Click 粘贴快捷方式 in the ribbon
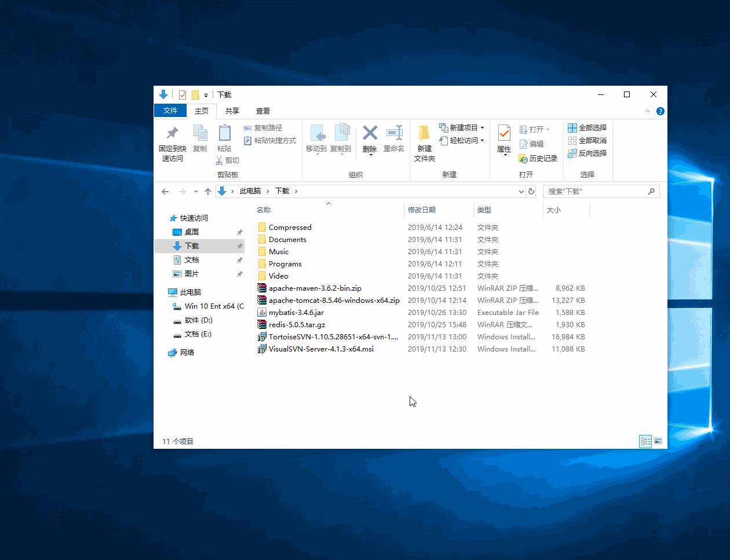This screenshot has width=730, height=560. click(270, 141)
